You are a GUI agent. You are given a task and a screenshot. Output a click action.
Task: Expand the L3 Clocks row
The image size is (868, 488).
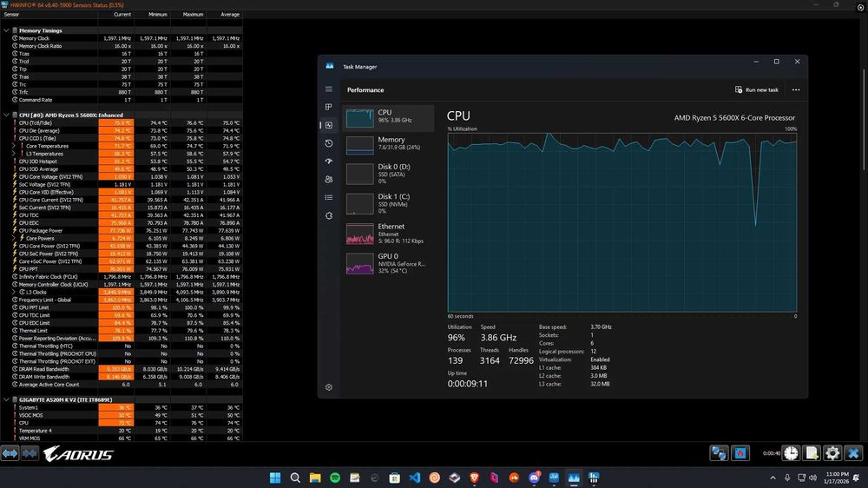pyautogui.click(x=14, y=292)
